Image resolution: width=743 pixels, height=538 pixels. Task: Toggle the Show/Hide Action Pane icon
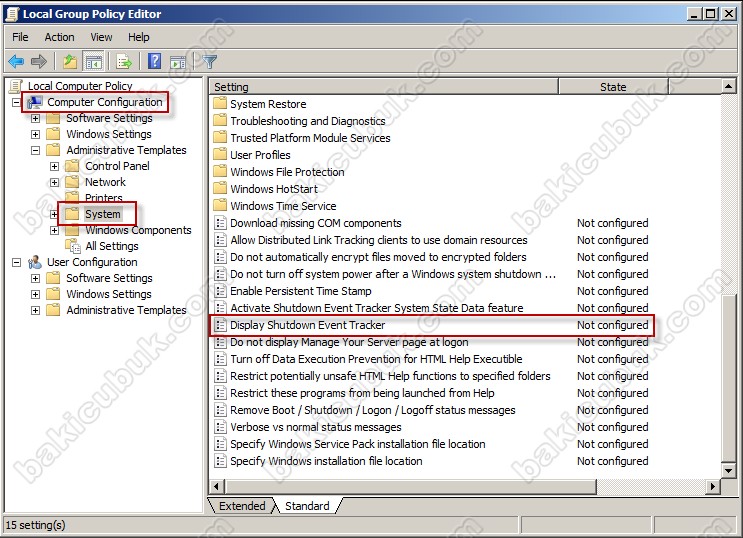tap(178, 61)
